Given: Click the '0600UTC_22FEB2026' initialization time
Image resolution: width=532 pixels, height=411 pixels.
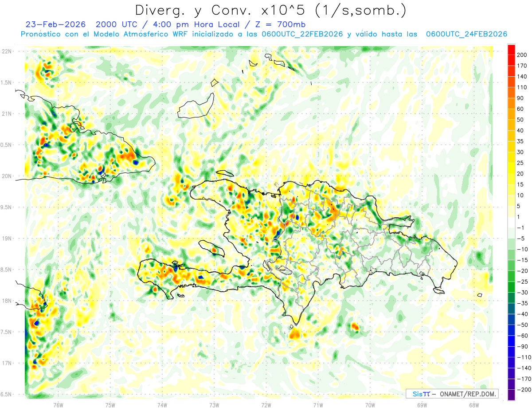Looking at the screenshot, I should pos(303,34).
